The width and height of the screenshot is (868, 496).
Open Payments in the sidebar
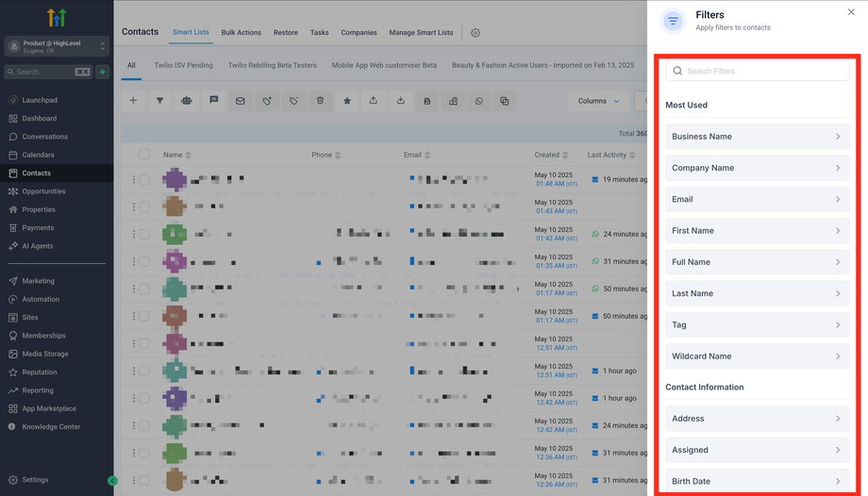pos(38,228)
